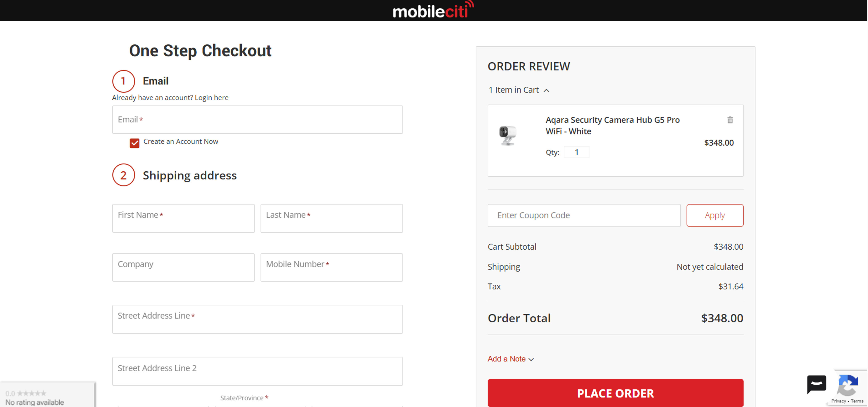Expand the Add a Note section

click(510, 359)
